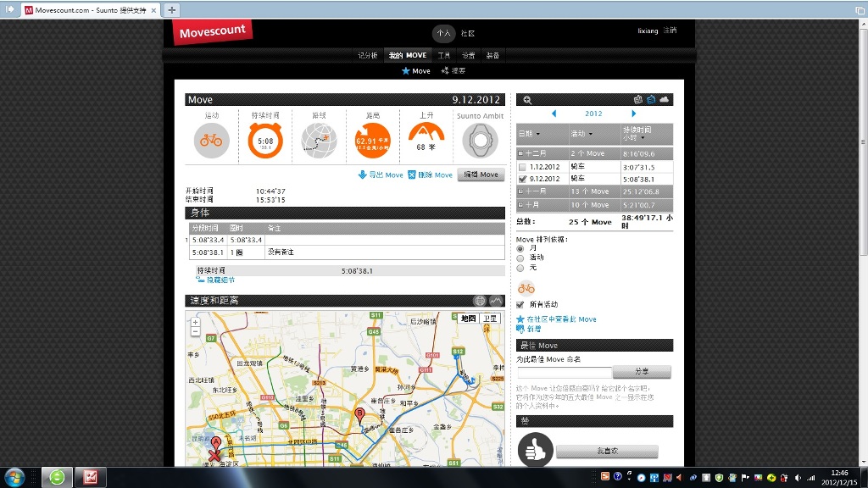The image size is (868, 488).
Task: Select the 活动 sort radio button
Action: (520, 258)
